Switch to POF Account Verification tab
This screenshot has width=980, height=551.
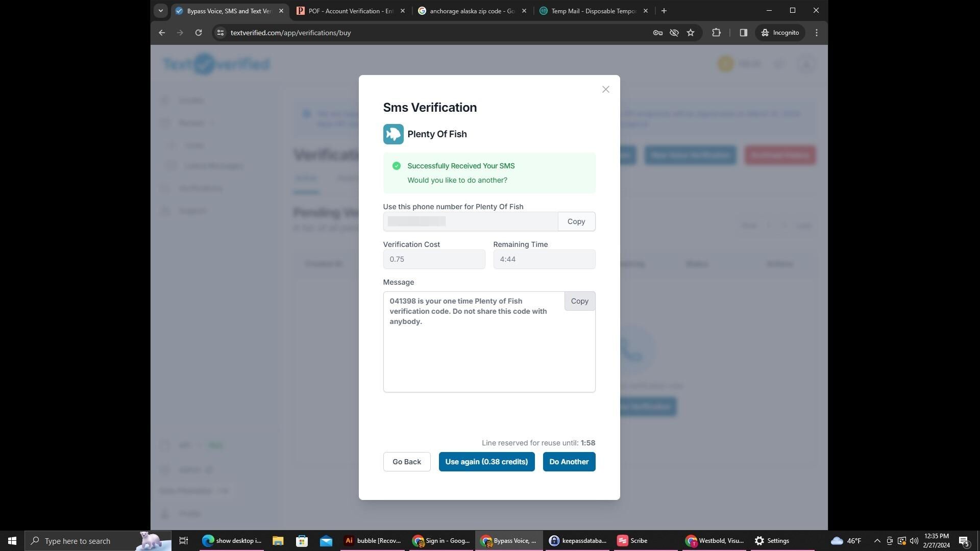pyautogui.click(x=350, y=11)
